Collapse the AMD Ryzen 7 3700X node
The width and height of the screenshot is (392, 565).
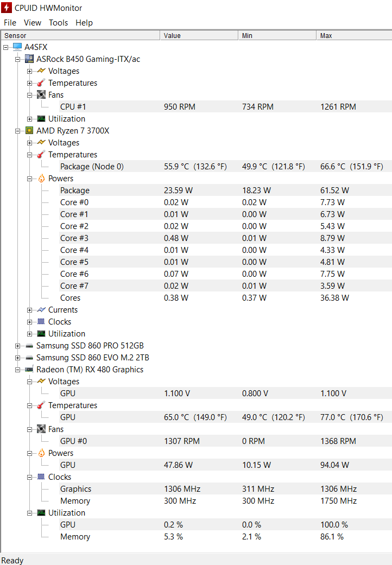pos(17,131)
